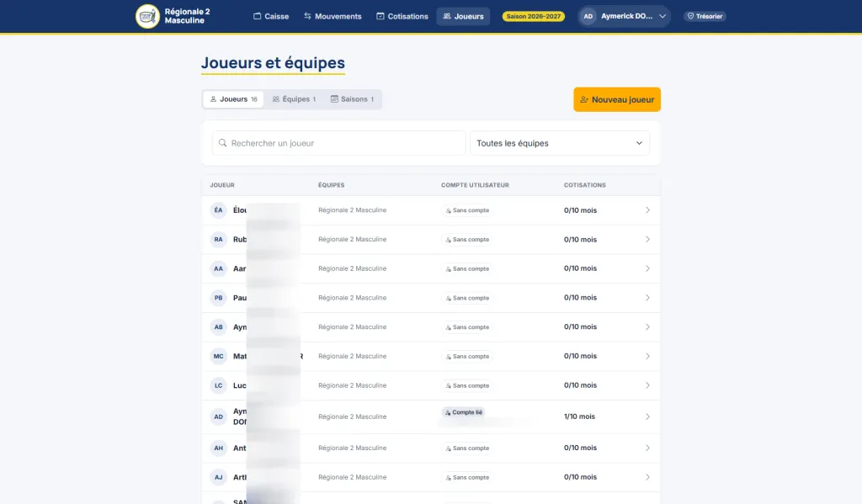
Task: Click the MC player avatar
Action: pos(218,356)
